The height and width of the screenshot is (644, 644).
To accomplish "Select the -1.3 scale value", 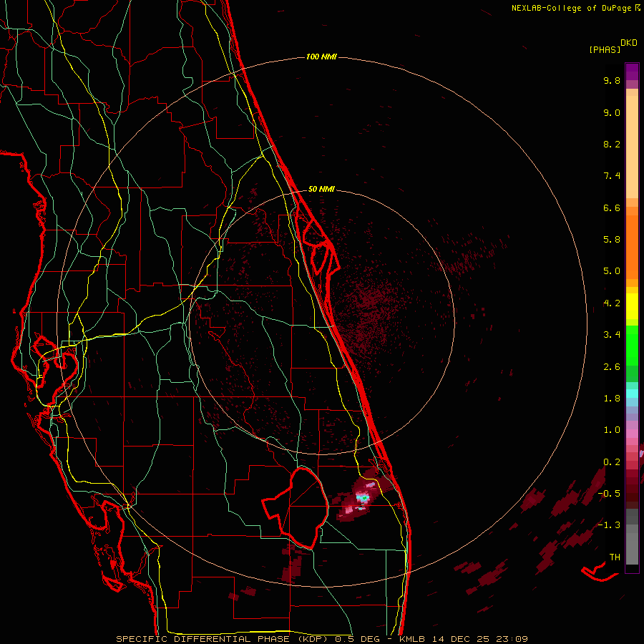I will coord(609,525).
